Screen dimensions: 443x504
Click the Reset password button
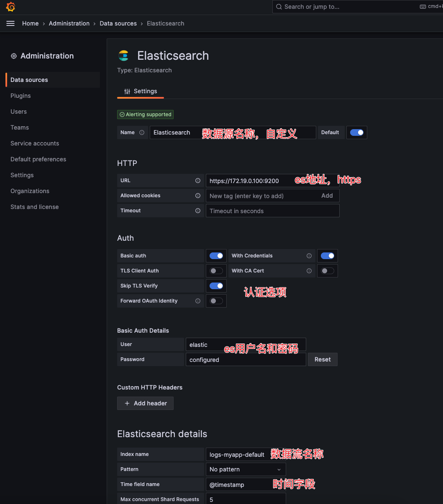(x=323, y=359)
